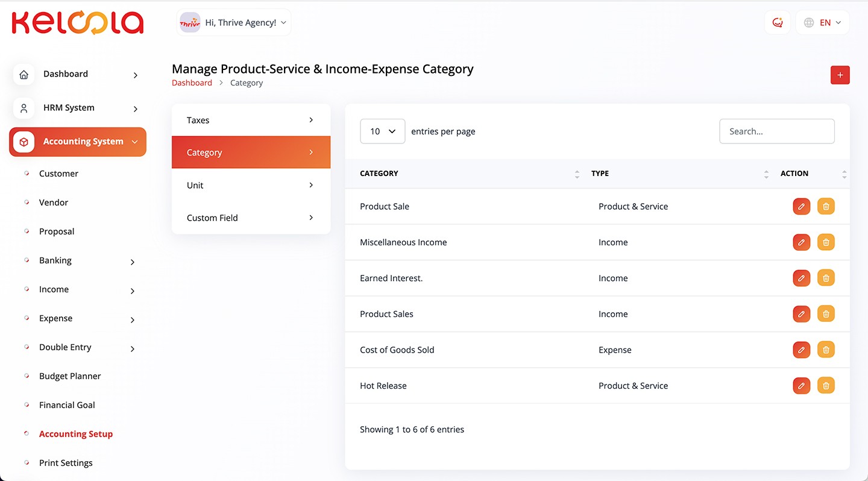Viewport: 868px width, 481px height.
Task: Expand the Double Entry submenu
Action: coord(133,348)
